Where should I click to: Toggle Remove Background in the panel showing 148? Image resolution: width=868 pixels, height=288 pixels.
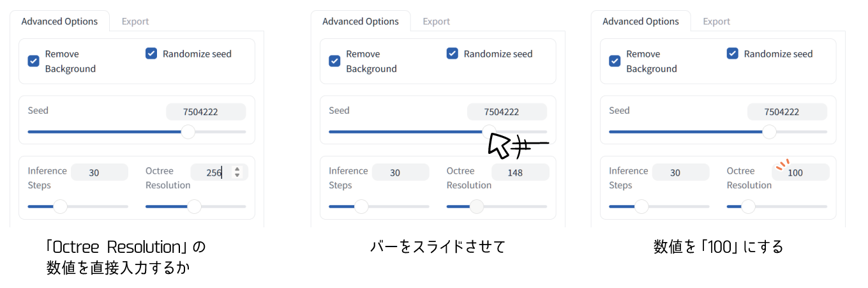coord(334,61)
